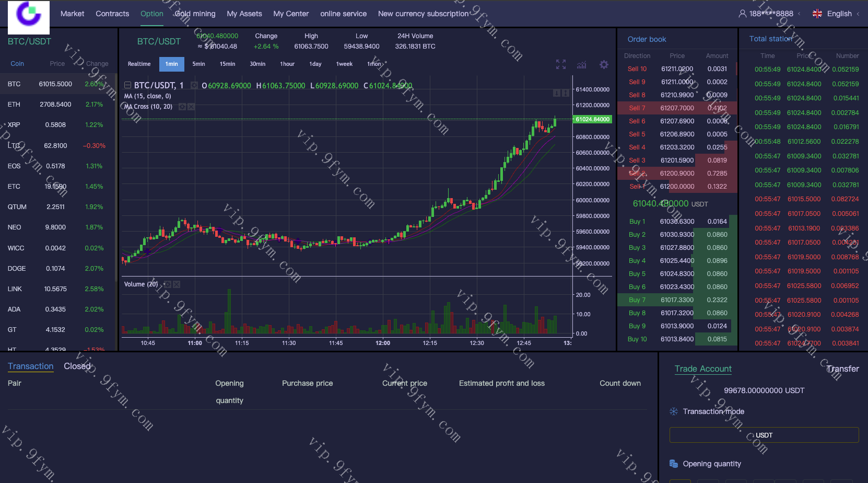This screenshot has height=483, width=868.
Task: Click the fullscreen chart icon
Action: [560, 64]
